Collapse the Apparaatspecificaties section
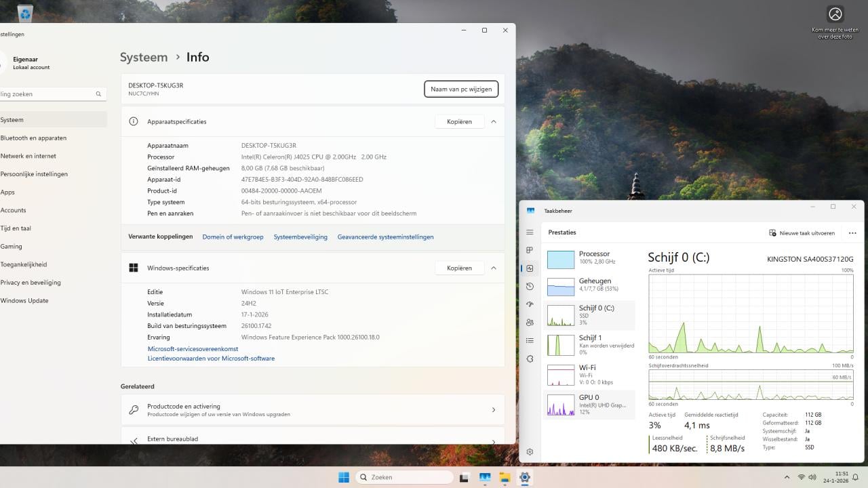Viewport: 868px width, 488px height. 493,122
